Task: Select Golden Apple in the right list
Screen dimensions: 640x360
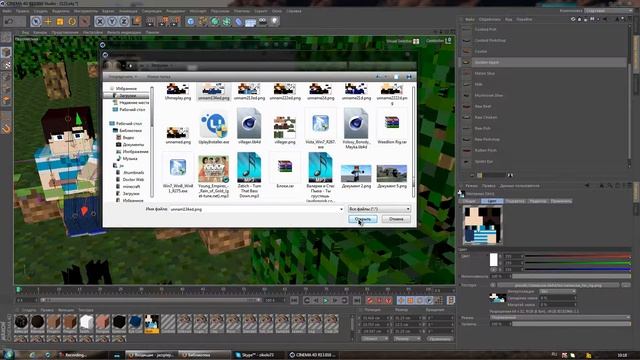Action: 544,62
